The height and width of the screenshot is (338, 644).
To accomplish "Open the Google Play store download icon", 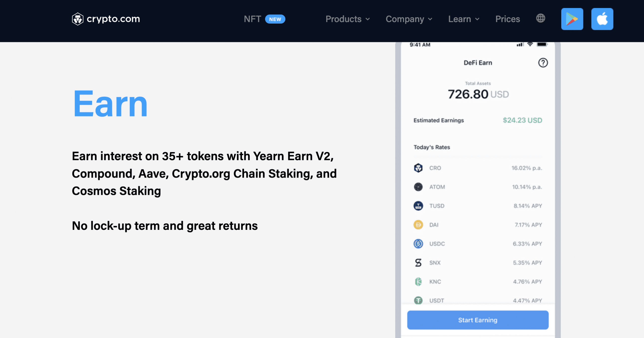I will click(572, 19).
